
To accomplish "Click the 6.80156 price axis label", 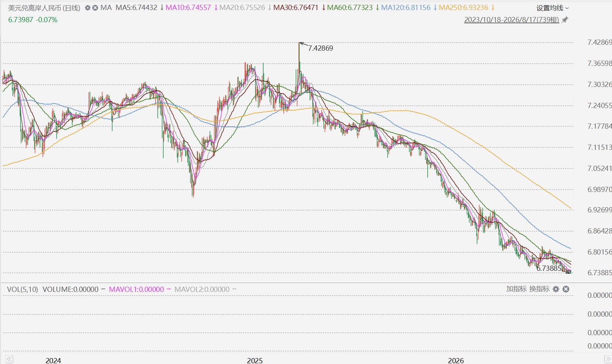I will pyautogui.click(x=600, y=252).
